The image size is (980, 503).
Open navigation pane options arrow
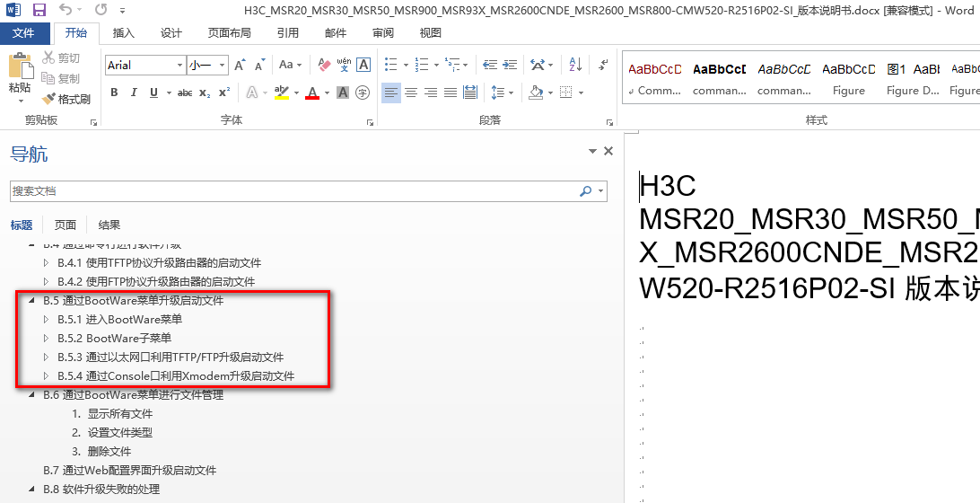(592, 151)
